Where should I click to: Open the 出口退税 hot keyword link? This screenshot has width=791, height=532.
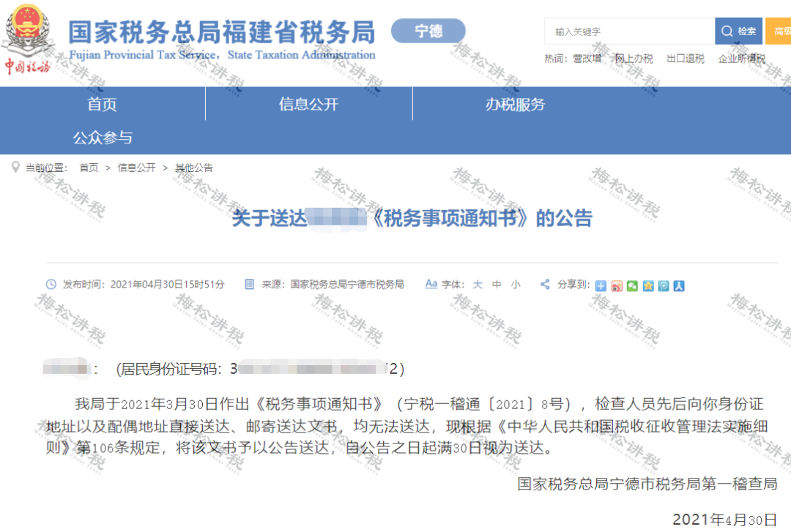point(684,59)
